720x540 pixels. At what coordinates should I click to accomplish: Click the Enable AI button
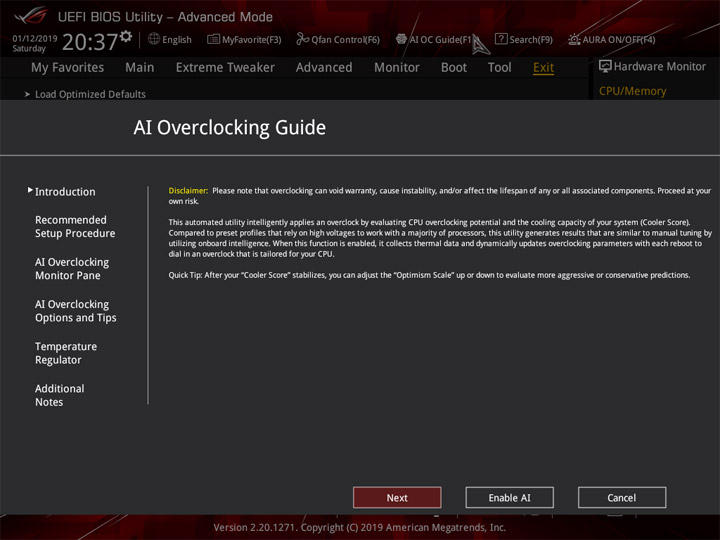point(510,498)
